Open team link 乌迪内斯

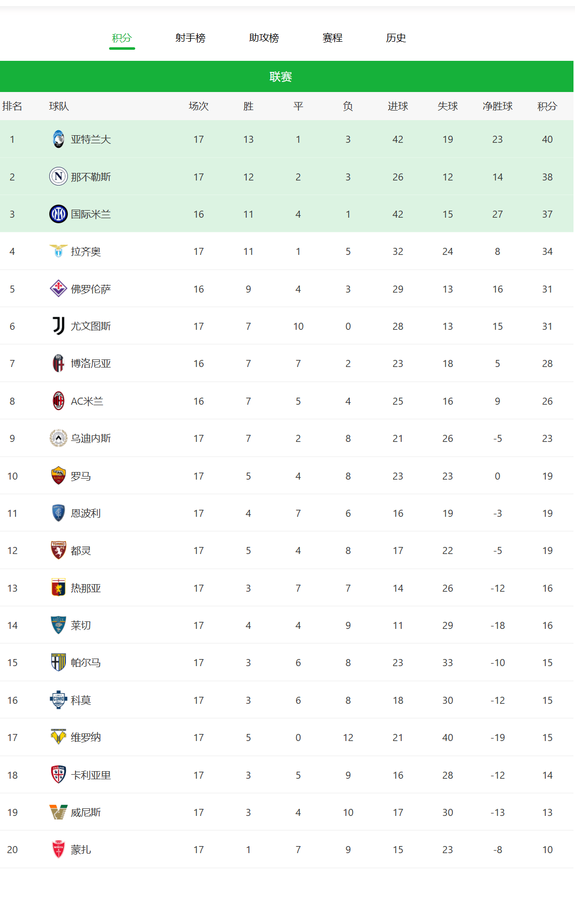tap(91, 438)
